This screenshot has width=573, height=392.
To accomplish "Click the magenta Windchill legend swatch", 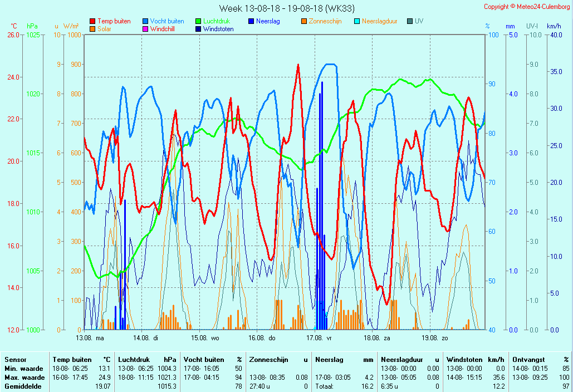I will coord(145,29).
